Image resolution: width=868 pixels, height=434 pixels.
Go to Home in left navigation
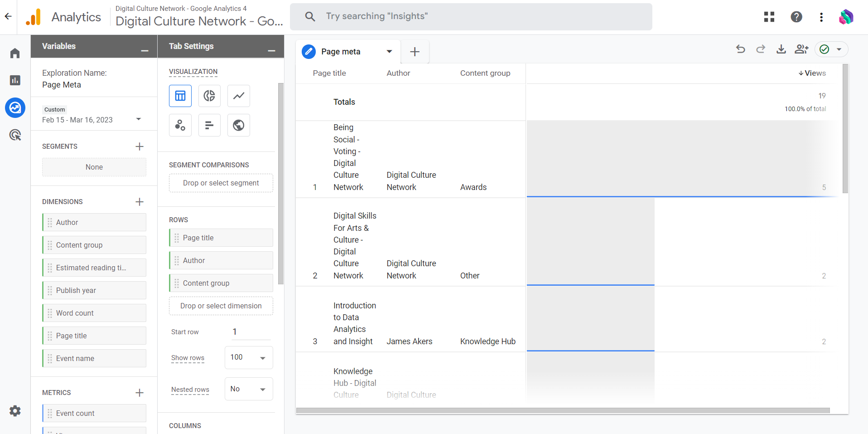pos(15,53)
